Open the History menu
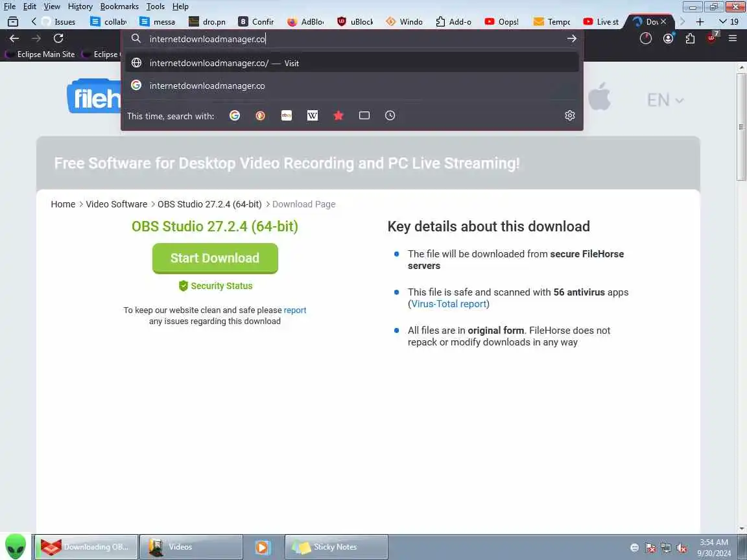Image resolution: width=747 pixels, height=560 pixels. point(80,6)
